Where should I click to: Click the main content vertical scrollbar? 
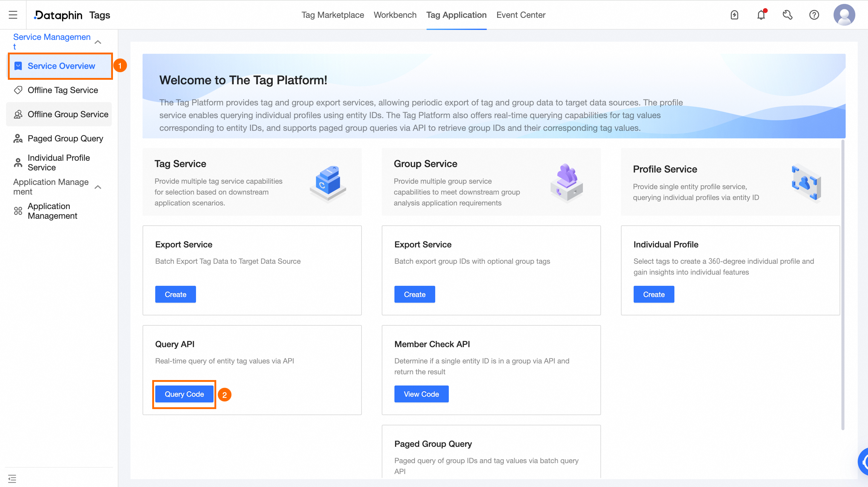coord(843,285)
